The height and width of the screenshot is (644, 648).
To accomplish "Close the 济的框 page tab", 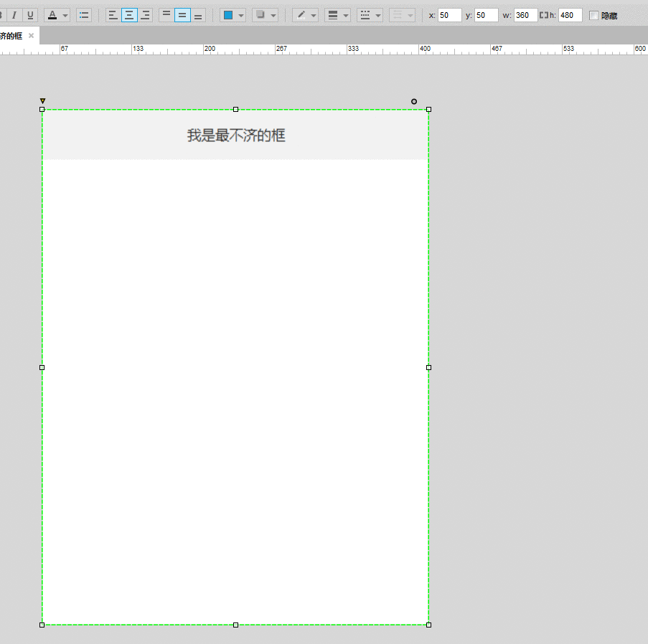I will 31,36.
